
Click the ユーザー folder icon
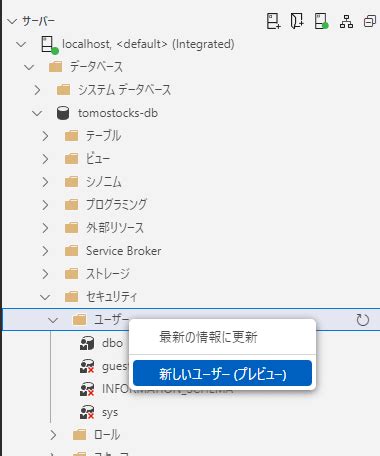pyautogui.click(x=79, y=320)
